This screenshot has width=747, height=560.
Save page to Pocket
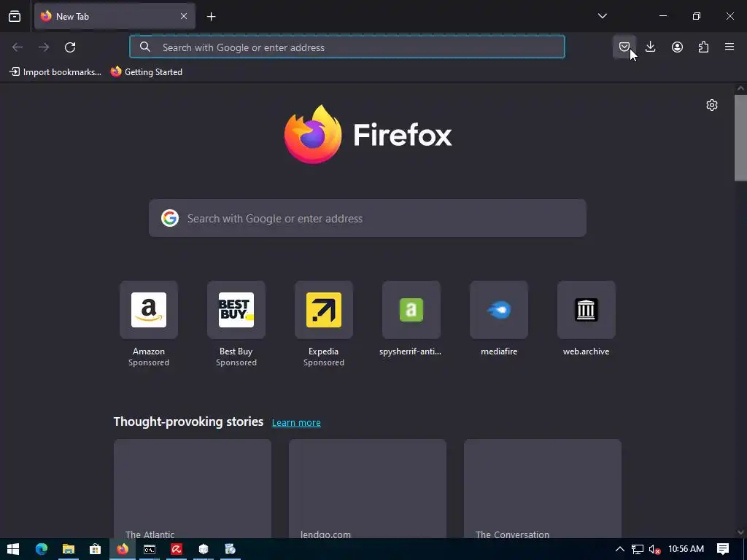[624, 47]
